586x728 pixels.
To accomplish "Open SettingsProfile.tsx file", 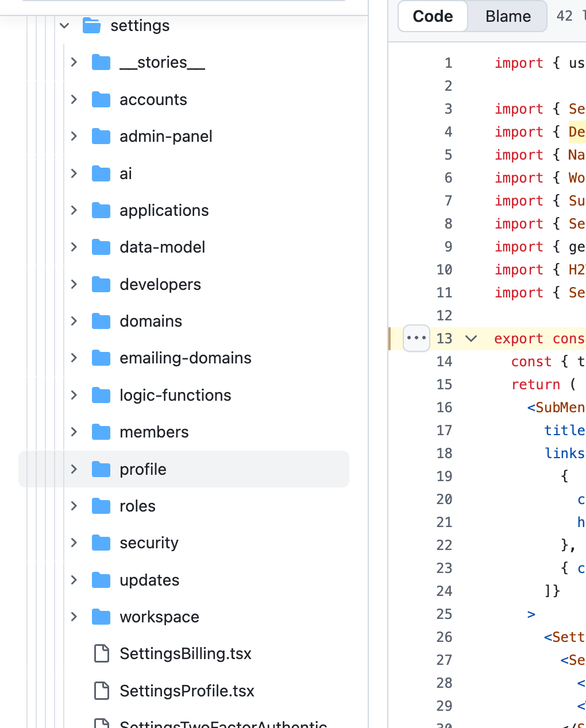I will (x=187, y=691).
